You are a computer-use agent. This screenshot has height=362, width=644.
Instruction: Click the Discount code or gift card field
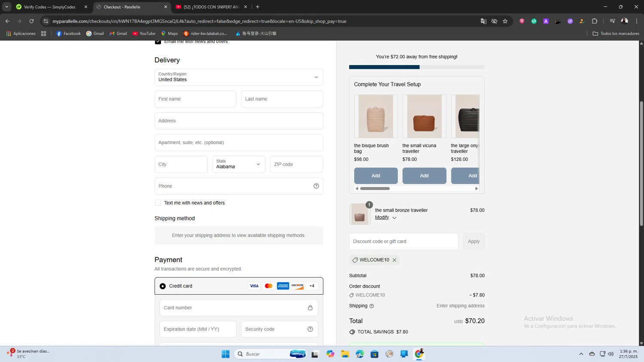tap(404, 241)
